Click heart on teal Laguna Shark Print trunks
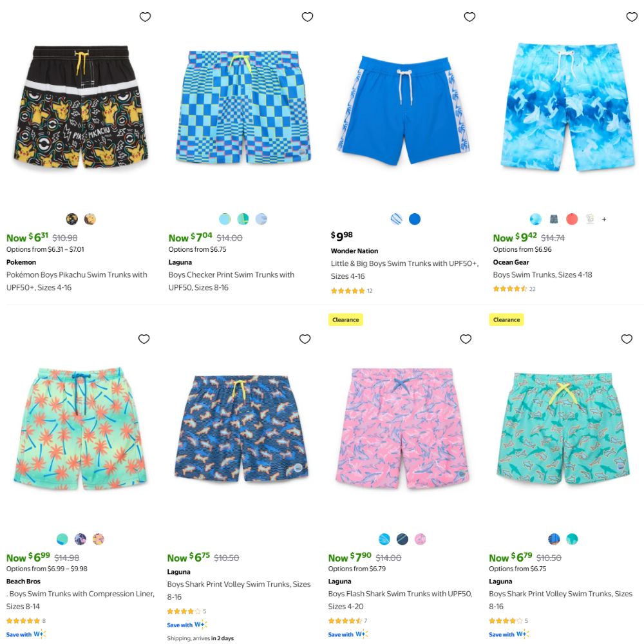The width and height of the screenshot is (644, 644). (627, 339)
